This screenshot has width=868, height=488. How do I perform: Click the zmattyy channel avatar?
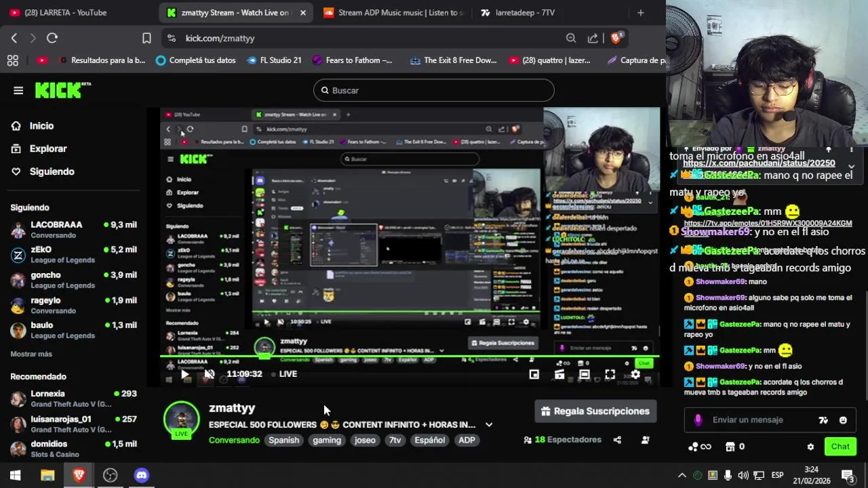(x=181, y=418)
